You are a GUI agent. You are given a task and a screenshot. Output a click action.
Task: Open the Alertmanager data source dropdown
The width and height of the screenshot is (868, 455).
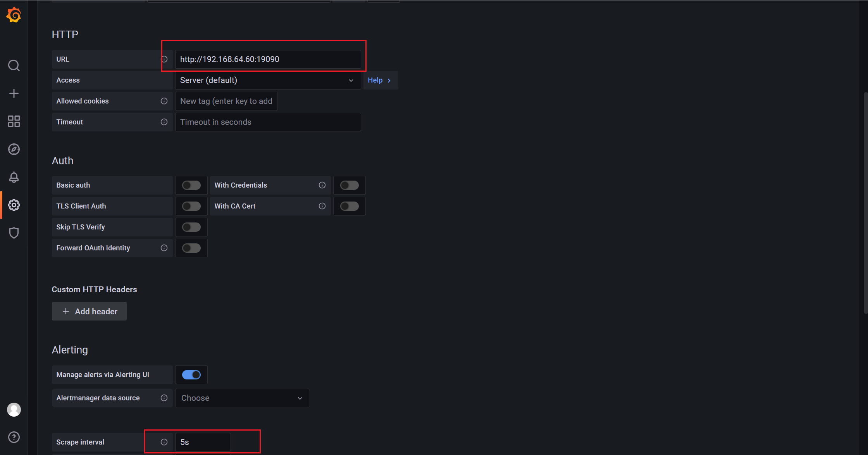tap(242, 398)
